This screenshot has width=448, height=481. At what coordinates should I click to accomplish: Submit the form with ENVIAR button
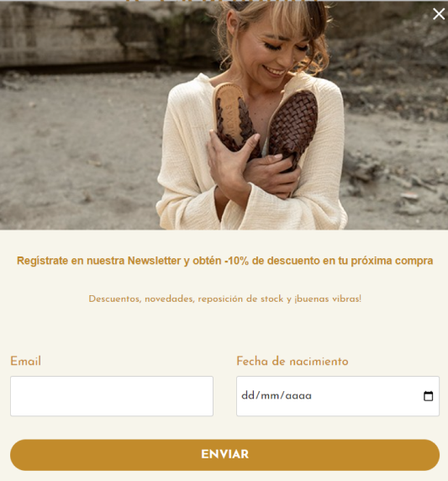[x=224, y=455]
